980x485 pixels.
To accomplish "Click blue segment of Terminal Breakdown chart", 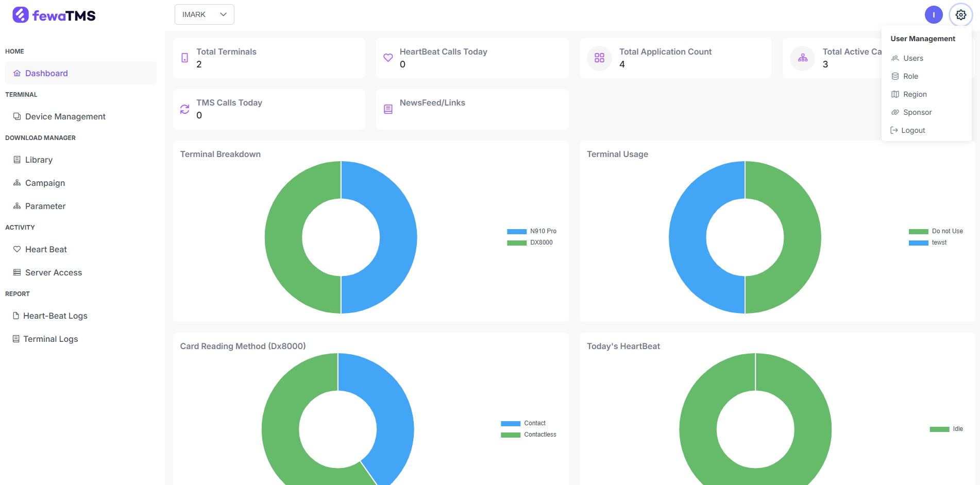I will (x=398, y=237).
